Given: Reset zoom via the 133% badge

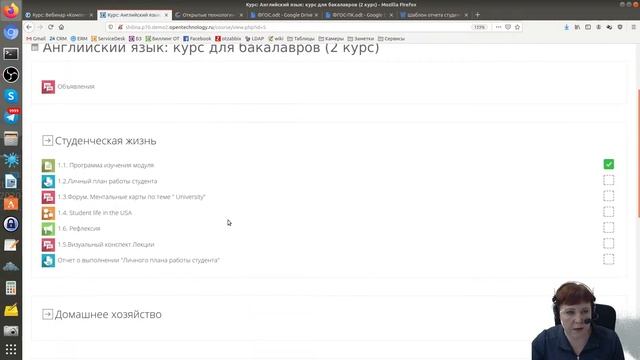Looking at the screenshot, I should [x=479, y=27].
